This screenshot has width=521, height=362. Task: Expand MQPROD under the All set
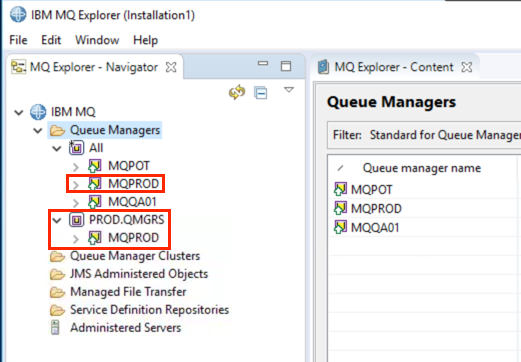pyautogui.click(x=76, y=184)
